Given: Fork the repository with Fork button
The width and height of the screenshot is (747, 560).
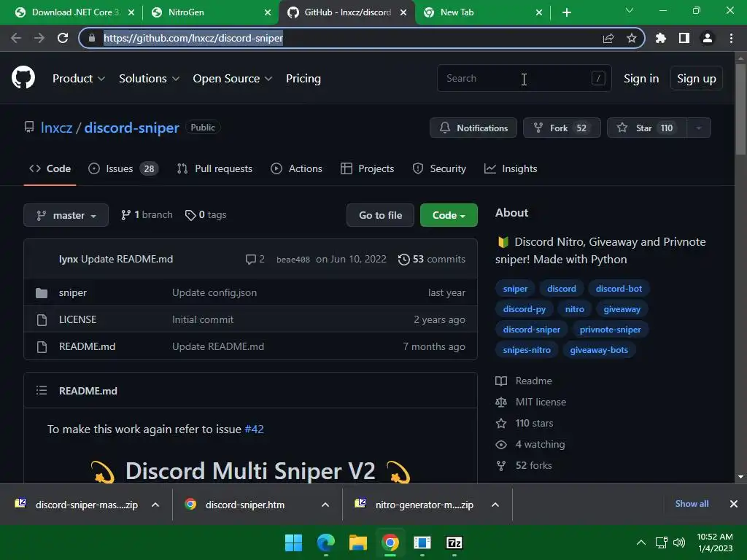Looking at the screenshot, I should pos(562,128).
